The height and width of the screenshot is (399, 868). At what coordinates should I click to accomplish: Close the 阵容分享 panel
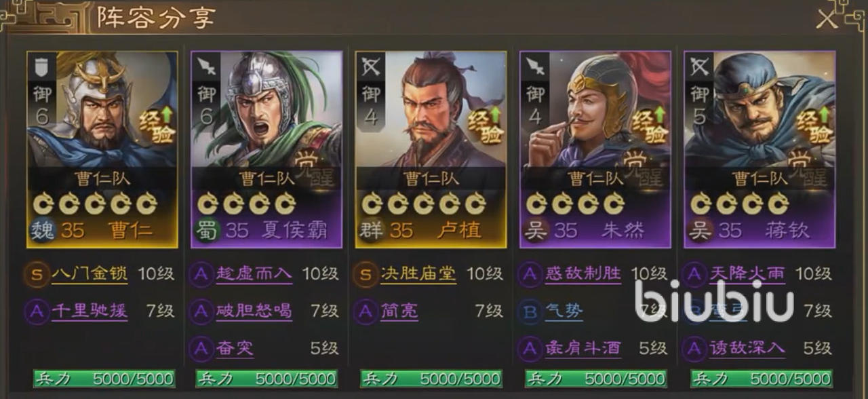click(826, 18)
